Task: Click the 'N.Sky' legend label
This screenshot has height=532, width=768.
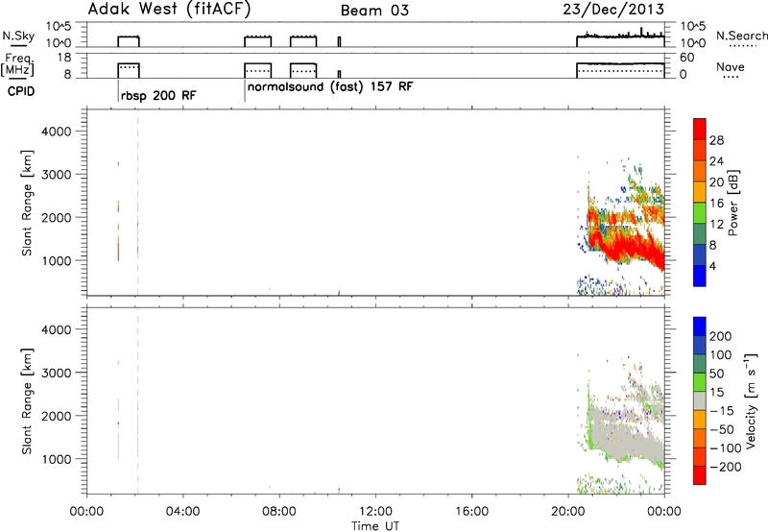Action: pyautogui.click(x=18, y=36)
